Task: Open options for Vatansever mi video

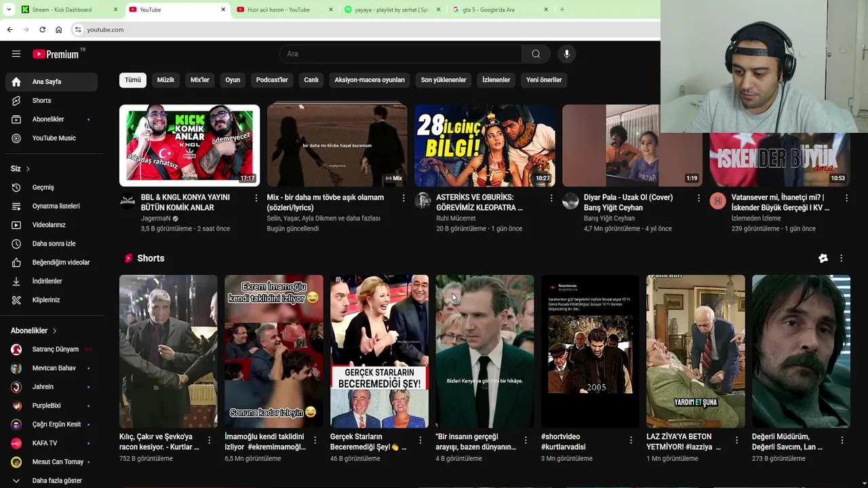Action: click(846, 198)
